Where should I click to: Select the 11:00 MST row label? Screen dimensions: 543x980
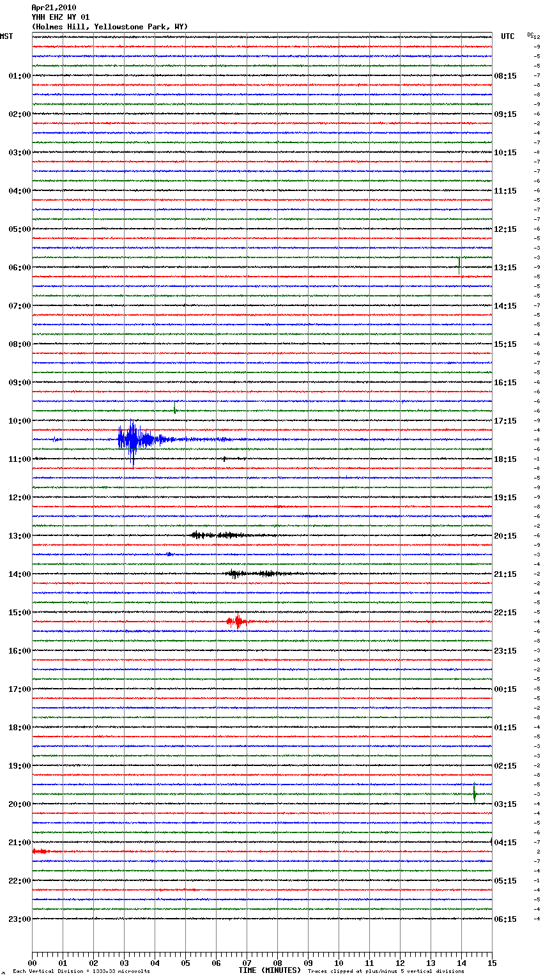(20, 459)
